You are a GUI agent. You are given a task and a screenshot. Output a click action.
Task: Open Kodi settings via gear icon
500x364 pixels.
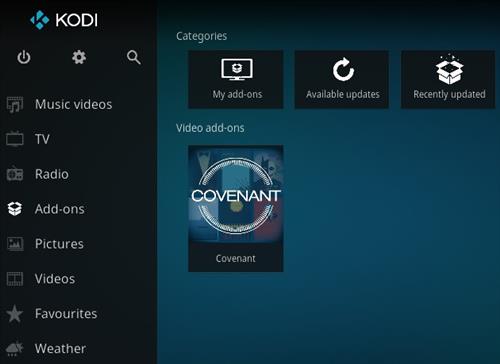click(x=79, y=57)
